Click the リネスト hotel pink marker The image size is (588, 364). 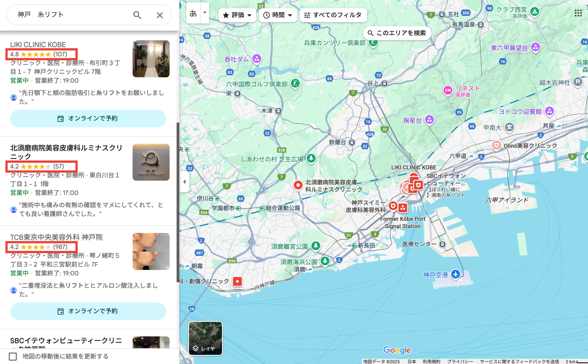(448, 90)
